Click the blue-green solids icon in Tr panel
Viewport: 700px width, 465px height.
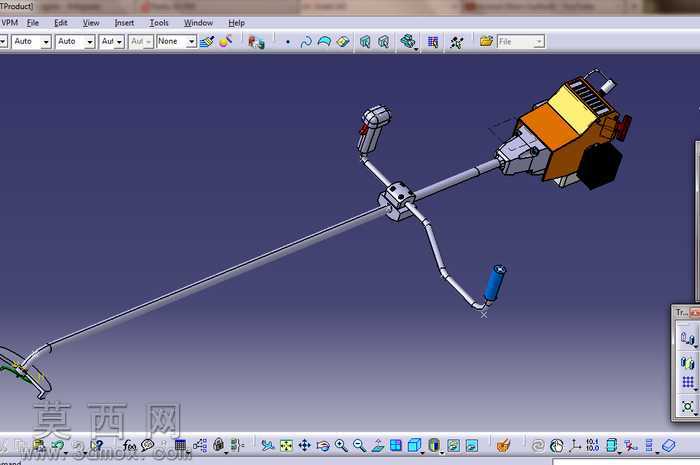688,362
